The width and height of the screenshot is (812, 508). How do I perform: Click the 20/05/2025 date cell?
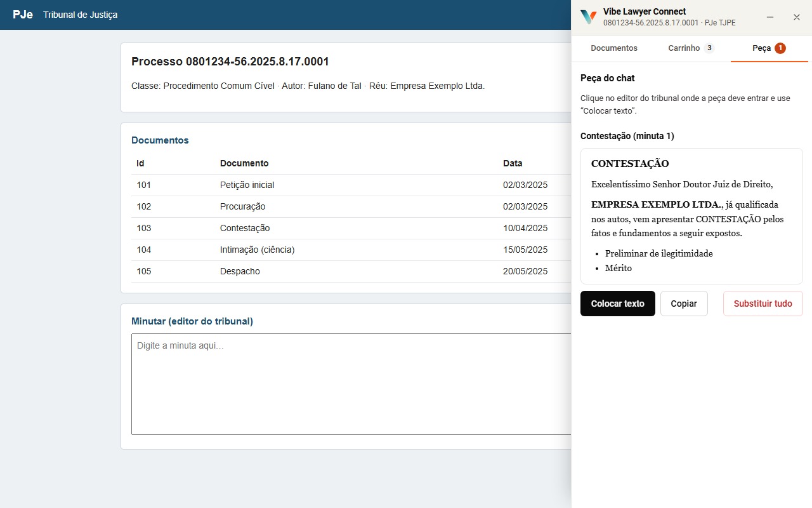pyautogui.click(x=525, y=272)
